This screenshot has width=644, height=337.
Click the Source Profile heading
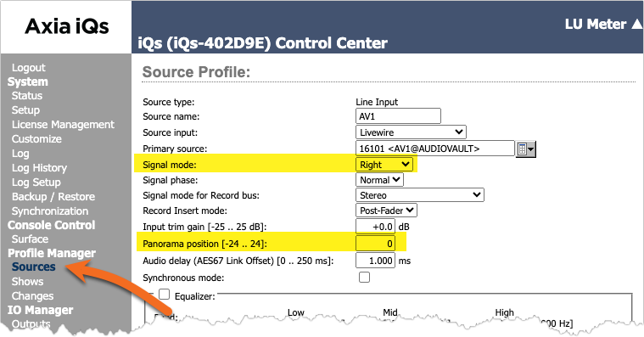(x=196, y=72)
